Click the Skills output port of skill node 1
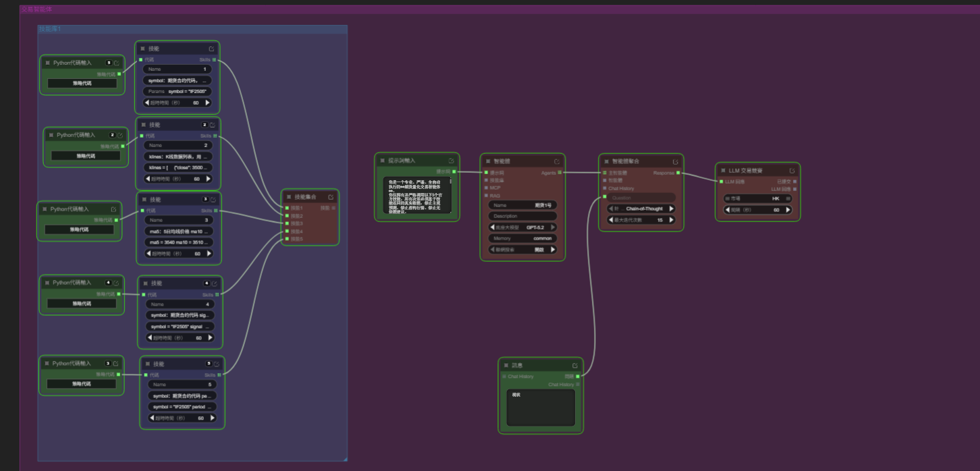980x471 pixels. [215, 60]
